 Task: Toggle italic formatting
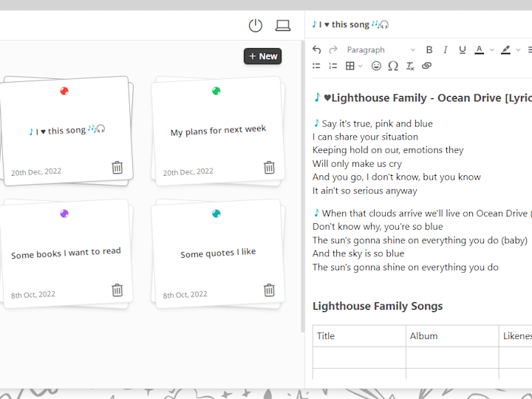445,50
